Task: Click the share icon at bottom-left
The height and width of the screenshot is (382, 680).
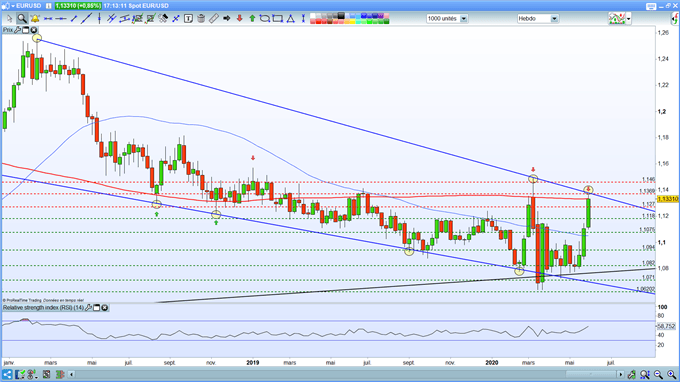Action: 7,374
